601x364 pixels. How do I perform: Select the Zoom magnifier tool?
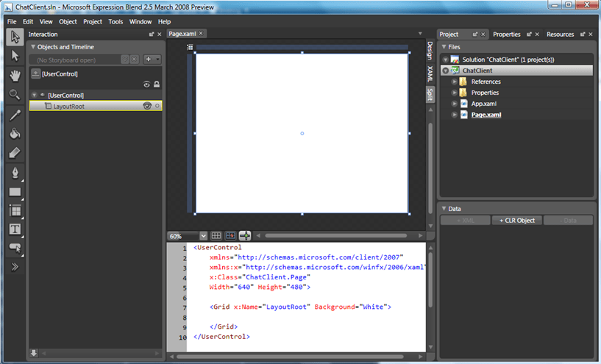click(x=15, y=94)
